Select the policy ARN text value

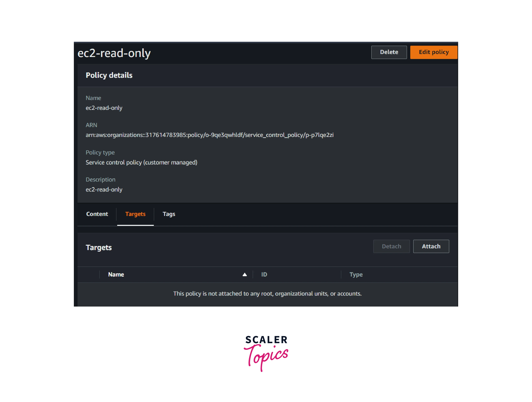(x=210, y=135)
